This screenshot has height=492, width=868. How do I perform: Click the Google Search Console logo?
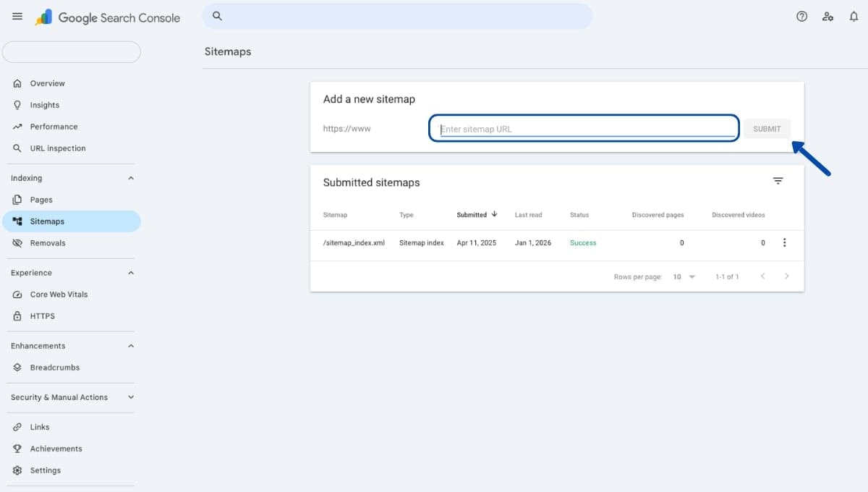[108, 17]
